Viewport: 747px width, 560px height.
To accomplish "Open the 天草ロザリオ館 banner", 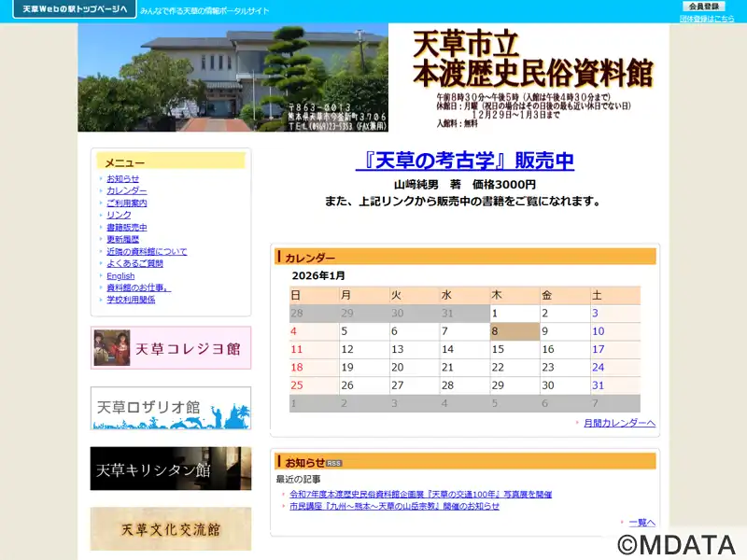I will pos(171,408).
